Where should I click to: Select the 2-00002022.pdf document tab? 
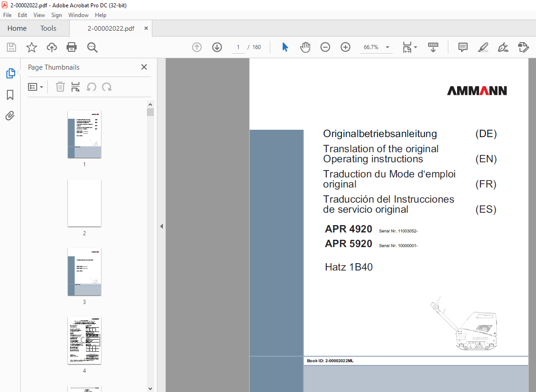pos(111,29)
